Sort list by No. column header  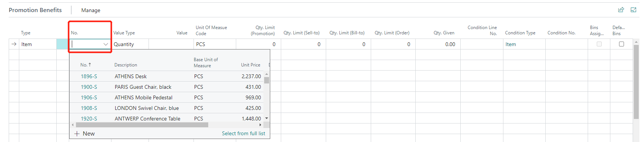point(85,65)
